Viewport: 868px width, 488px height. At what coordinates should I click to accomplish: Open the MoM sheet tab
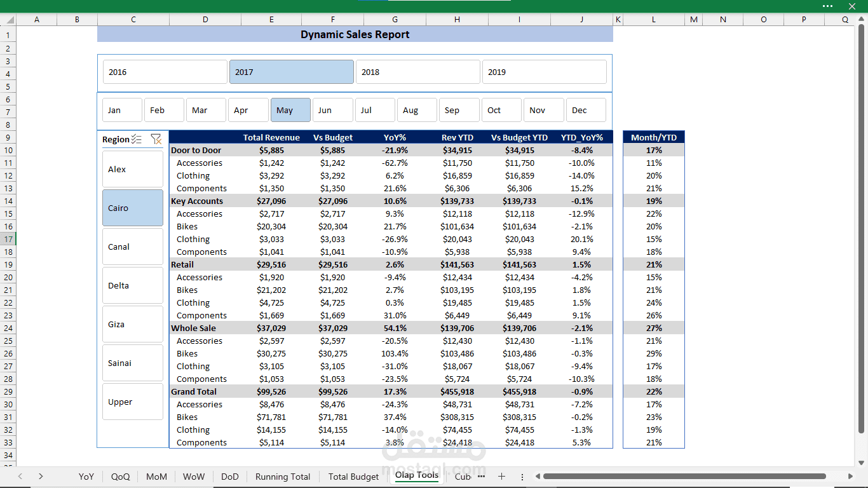[156, 477]
